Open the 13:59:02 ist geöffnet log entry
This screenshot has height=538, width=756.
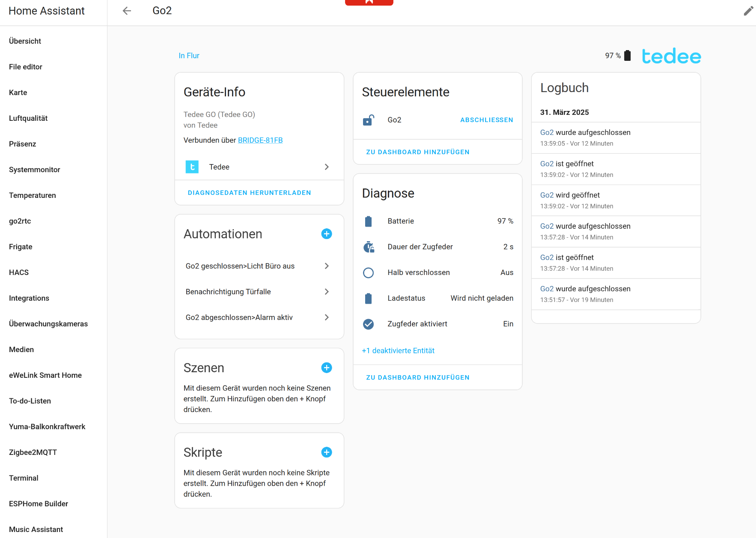click(616, 169)
